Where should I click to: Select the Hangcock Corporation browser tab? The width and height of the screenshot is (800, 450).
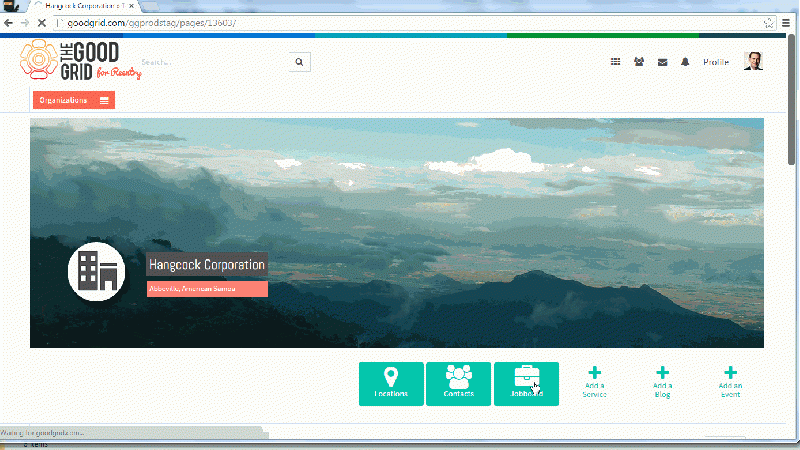(x=84, y=6)
